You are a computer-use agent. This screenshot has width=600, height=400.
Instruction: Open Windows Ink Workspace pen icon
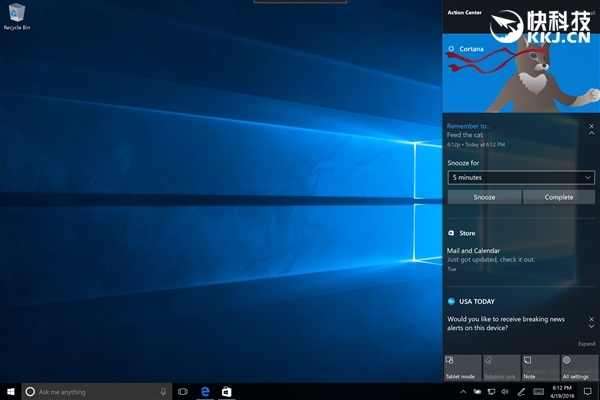tap(522, 391)
